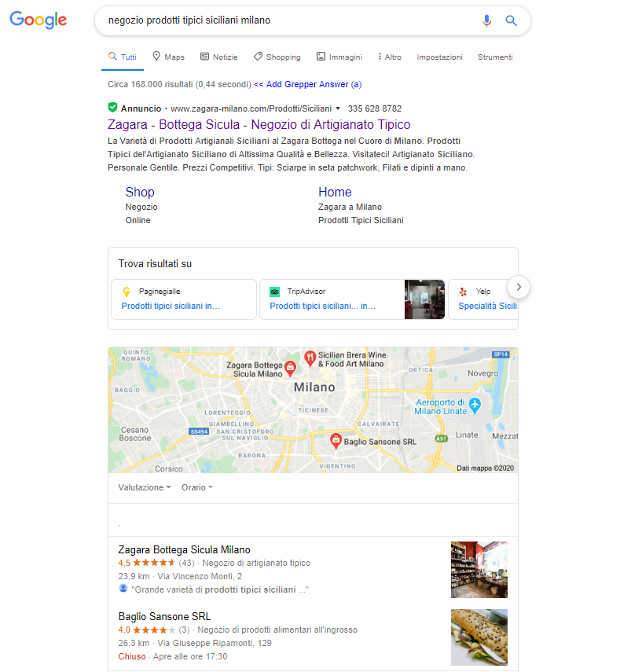Open ad URL dropdown arrow next to zagara-milano.com
Viewport: 631px width, 672px height.
pos(338,108)
